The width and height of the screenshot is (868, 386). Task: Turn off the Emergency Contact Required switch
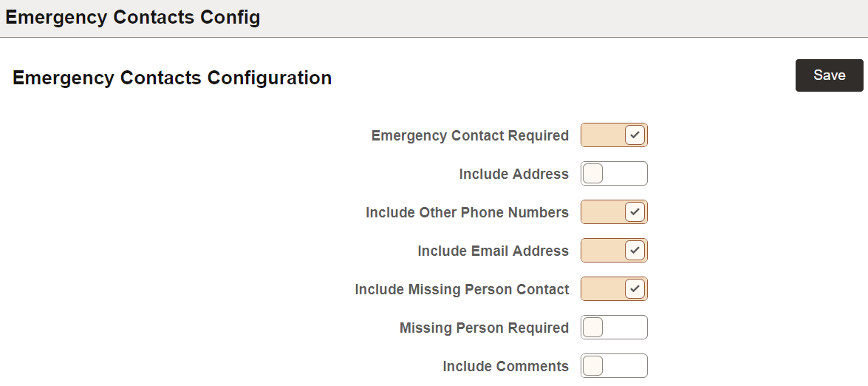click(614, 135)
